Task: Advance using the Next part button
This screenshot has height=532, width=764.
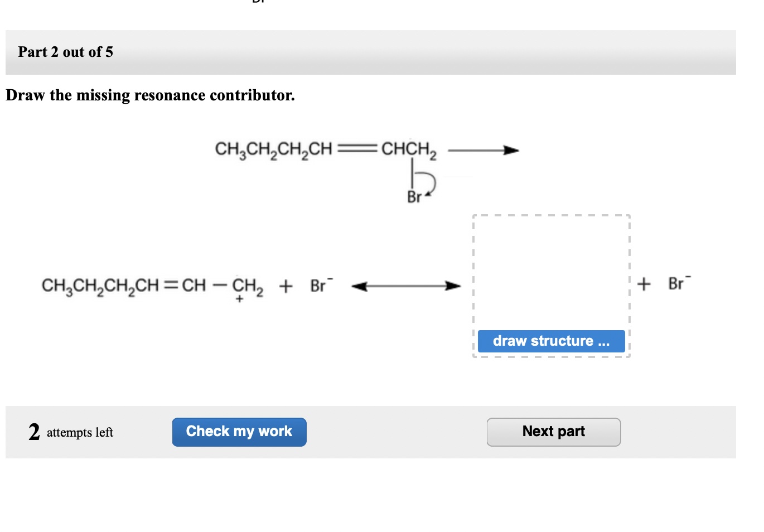Action: click(x=553, y=431)
